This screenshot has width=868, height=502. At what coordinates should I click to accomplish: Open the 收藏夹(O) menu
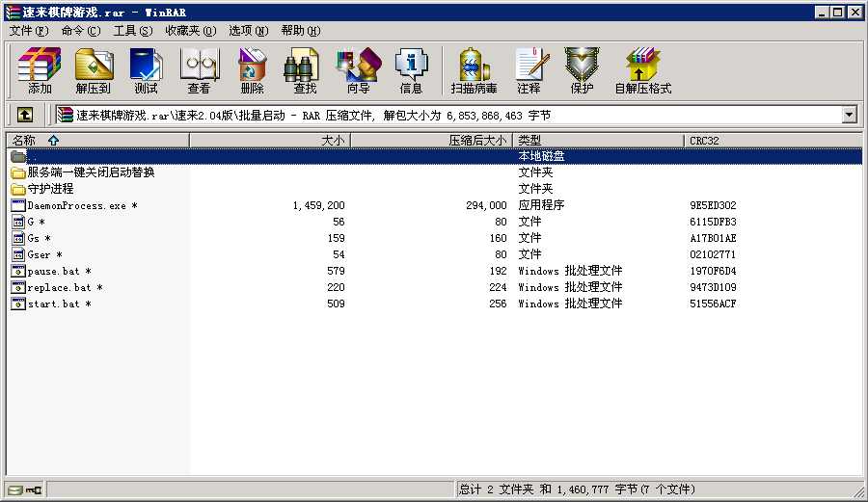point(191,31)
